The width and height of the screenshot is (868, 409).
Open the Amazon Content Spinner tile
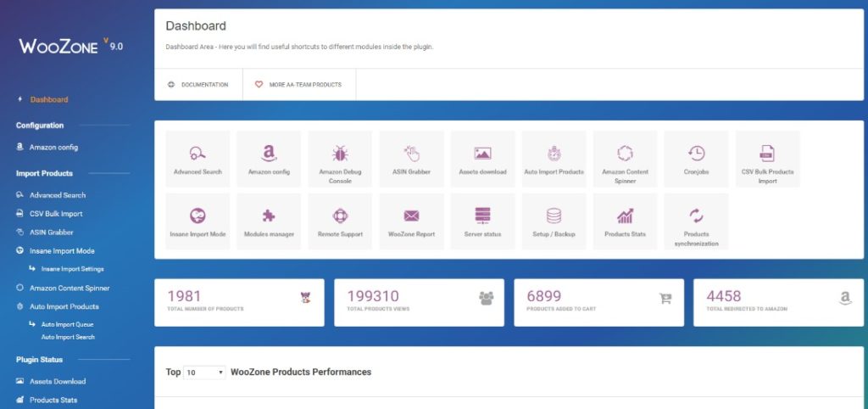click(x=625, y=159)
